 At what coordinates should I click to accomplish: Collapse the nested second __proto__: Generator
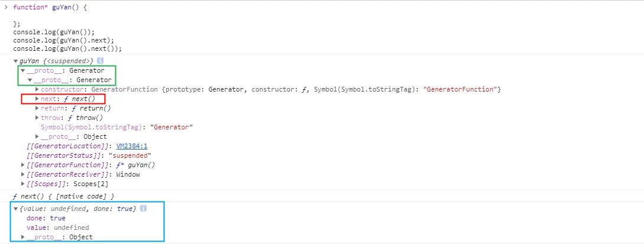click(x=30, y=80)
